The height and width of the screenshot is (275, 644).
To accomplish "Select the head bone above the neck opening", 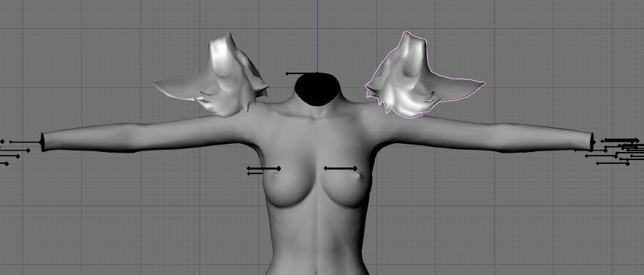I will tap(301, 73).
